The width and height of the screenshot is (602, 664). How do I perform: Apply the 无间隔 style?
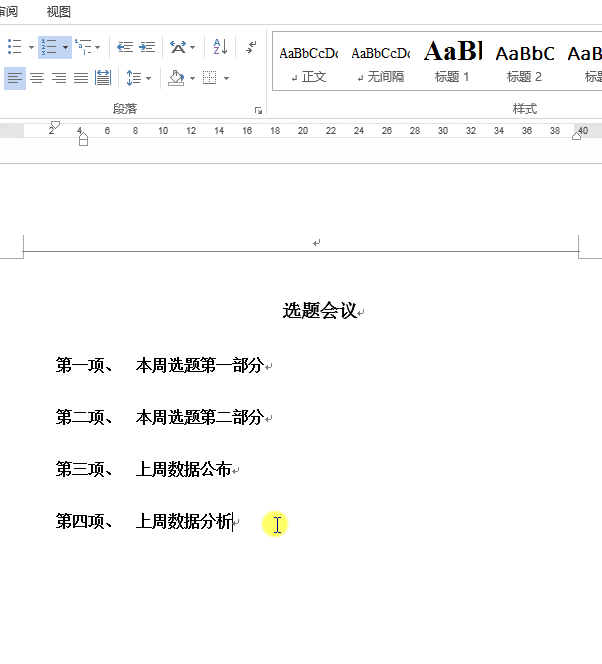click(381, 61)
